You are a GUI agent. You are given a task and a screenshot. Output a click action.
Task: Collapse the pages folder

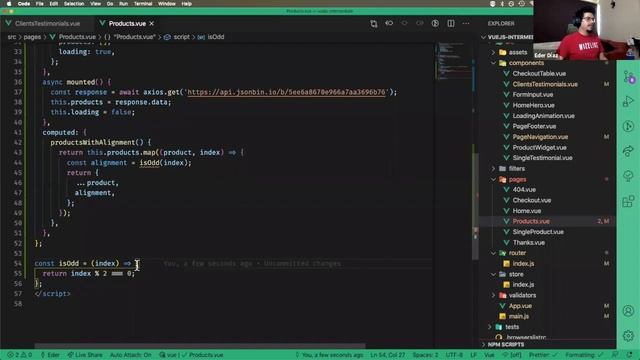(x=517, y=180)
